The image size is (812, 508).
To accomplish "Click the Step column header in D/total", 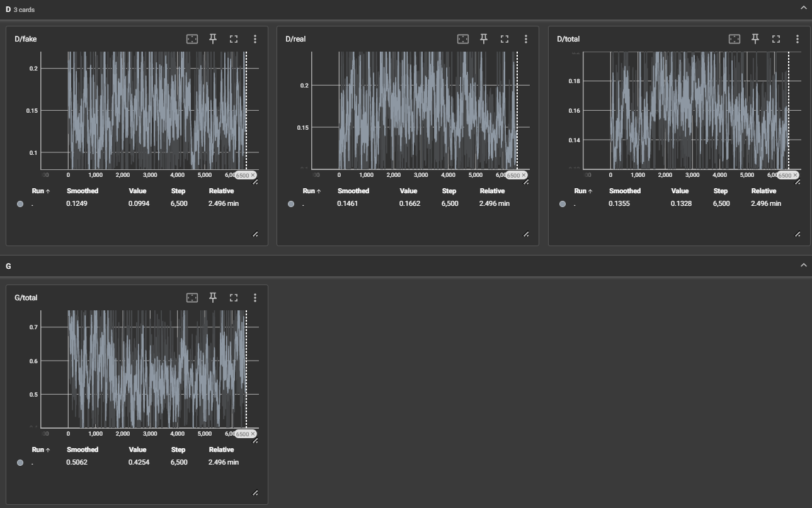I will [x=720, y=191].
